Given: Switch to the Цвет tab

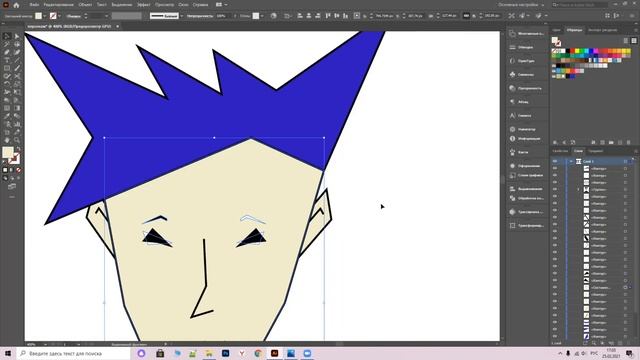Looking at the screenshot, I should [x=557, y=30].
